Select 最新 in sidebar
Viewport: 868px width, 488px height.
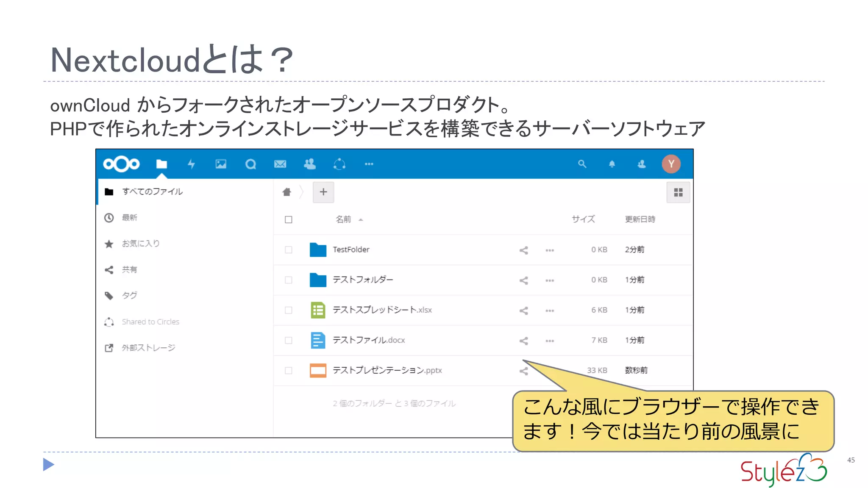tap(186, 217)
